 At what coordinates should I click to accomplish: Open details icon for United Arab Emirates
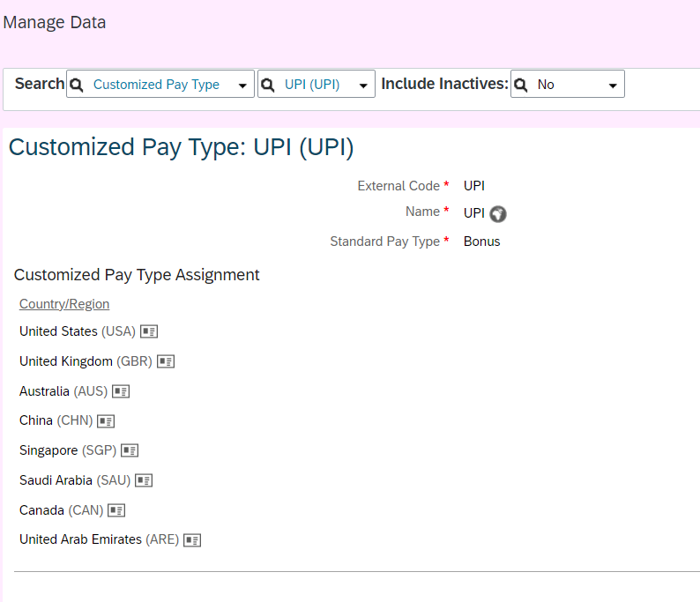click(192, 540)
